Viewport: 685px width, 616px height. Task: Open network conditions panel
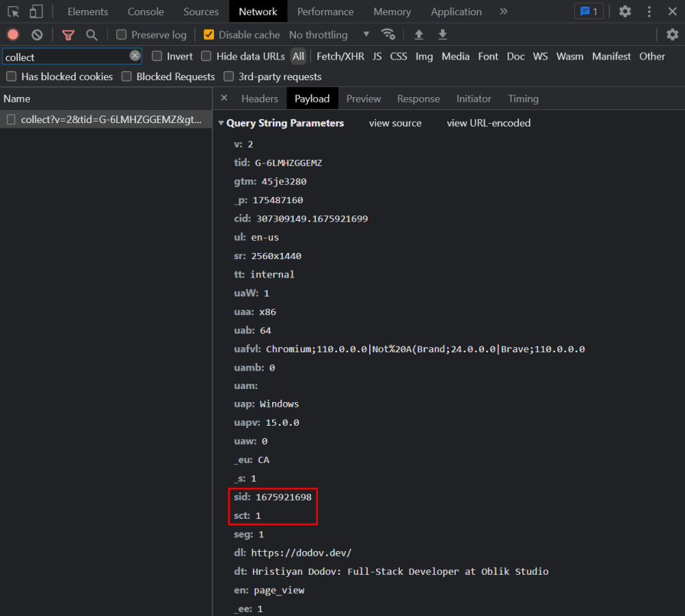[388, 34]
